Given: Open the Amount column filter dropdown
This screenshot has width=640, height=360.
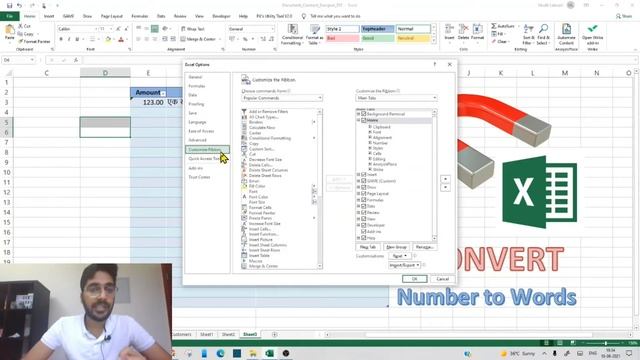Looking at the screenshot, I should [x=163, y=93].
